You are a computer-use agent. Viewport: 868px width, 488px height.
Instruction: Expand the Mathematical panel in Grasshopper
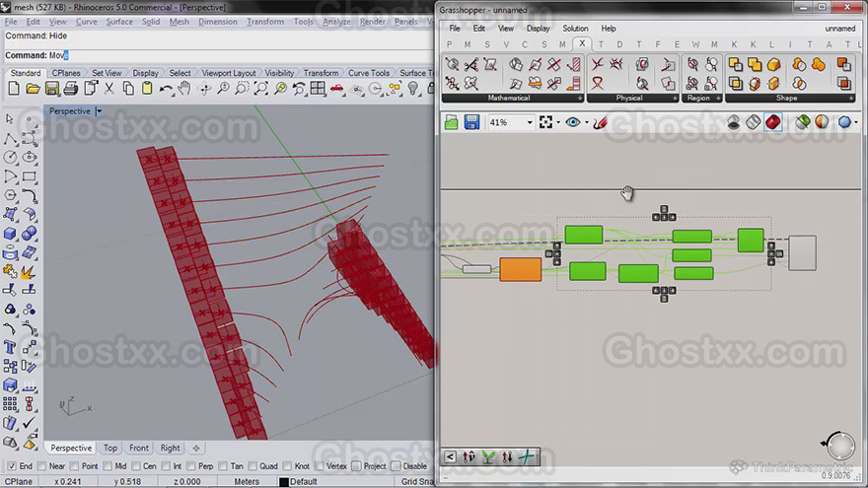[580, 98]
